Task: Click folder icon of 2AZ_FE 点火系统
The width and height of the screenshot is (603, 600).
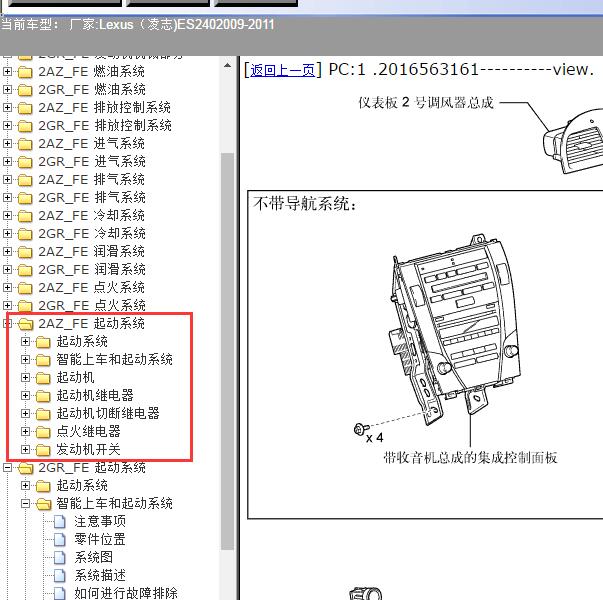Action: 25,288
